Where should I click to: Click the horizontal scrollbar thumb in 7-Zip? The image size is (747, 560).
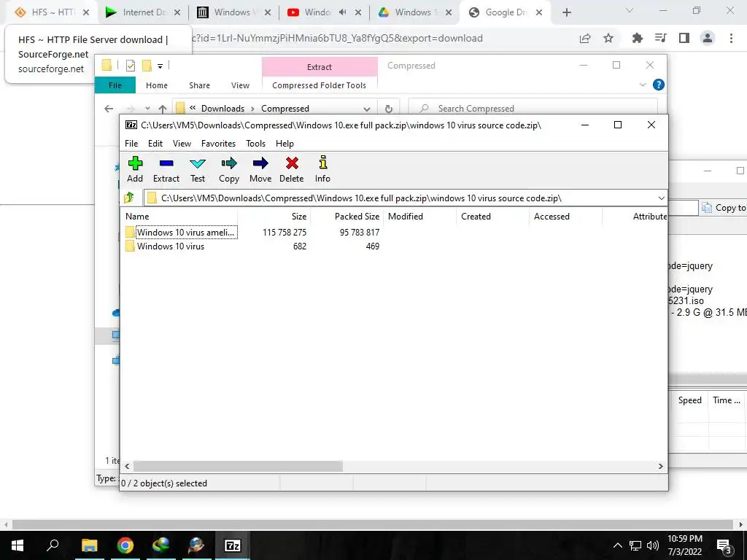[238, 466]
